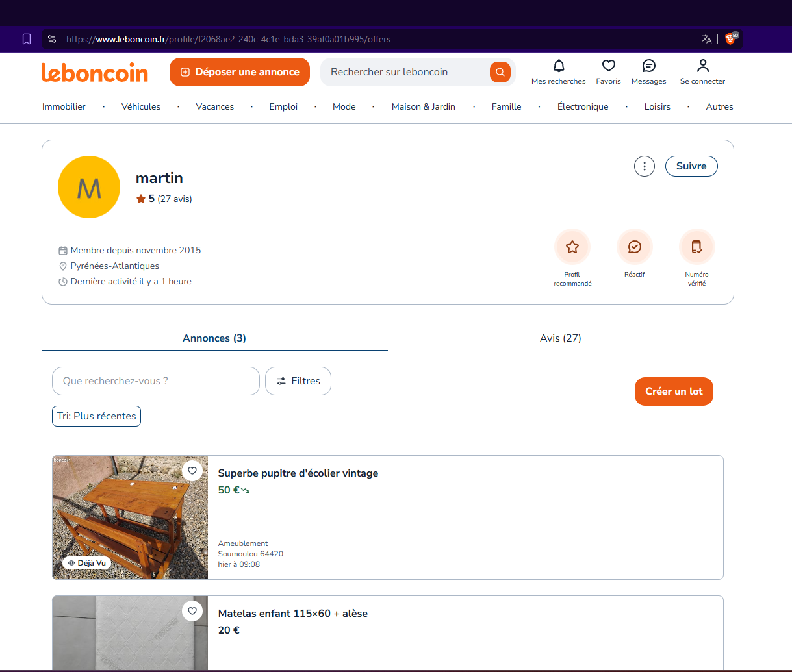
Task: Open the Électronique category
Action: (583, 106)
